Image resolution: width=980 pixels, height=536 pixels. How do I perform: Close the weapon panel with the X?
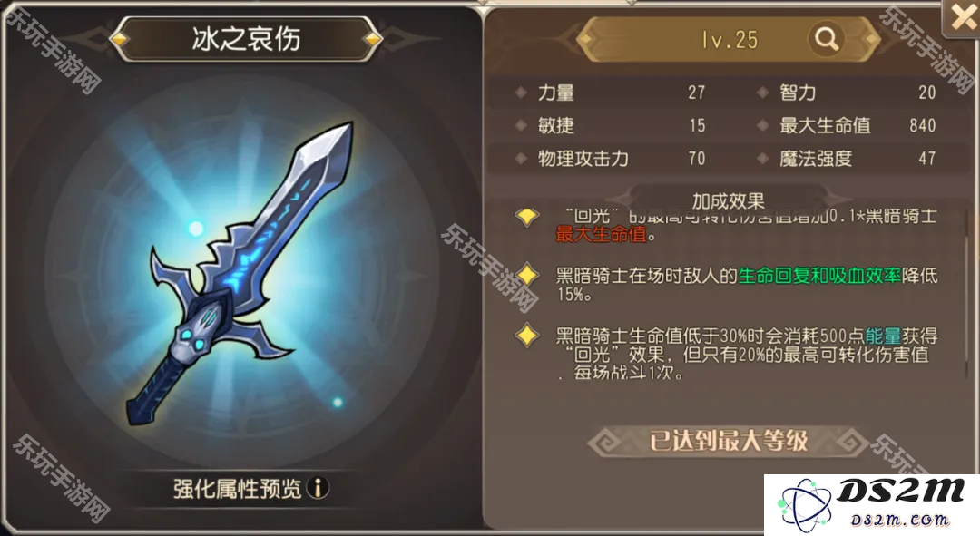click(961, 19)
